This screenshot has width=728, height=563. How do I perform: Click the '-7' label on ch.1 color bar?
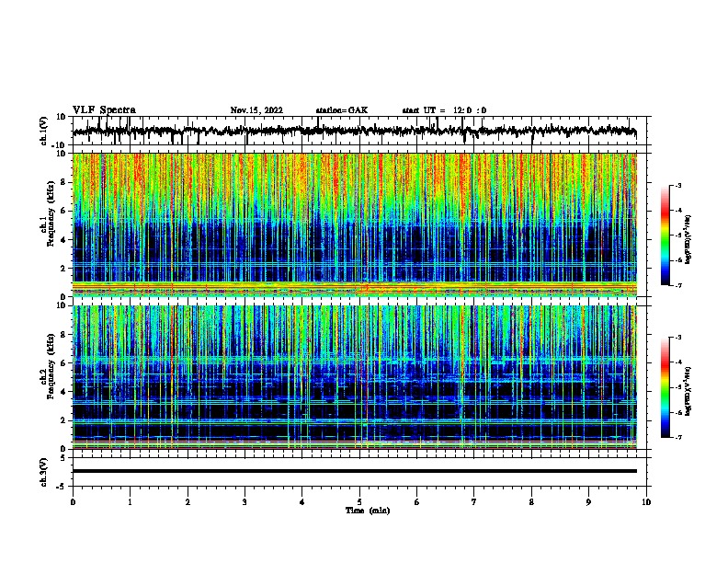pos(678,285)
